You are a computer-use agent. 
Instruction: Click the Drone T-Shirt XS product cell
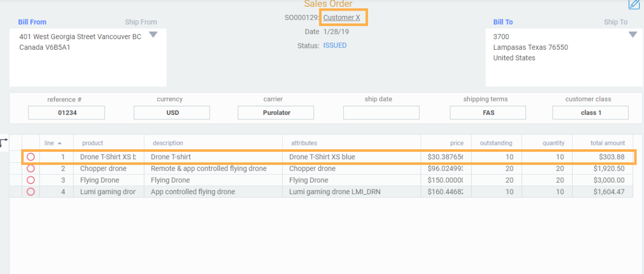pos(108,157)
